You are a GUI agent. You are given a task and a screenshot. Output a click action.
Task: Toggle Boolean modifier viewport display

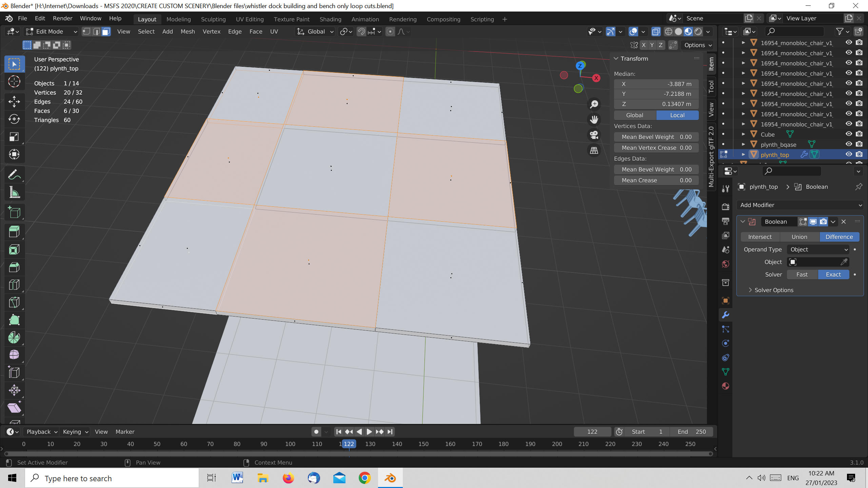(x=813, y=222)
